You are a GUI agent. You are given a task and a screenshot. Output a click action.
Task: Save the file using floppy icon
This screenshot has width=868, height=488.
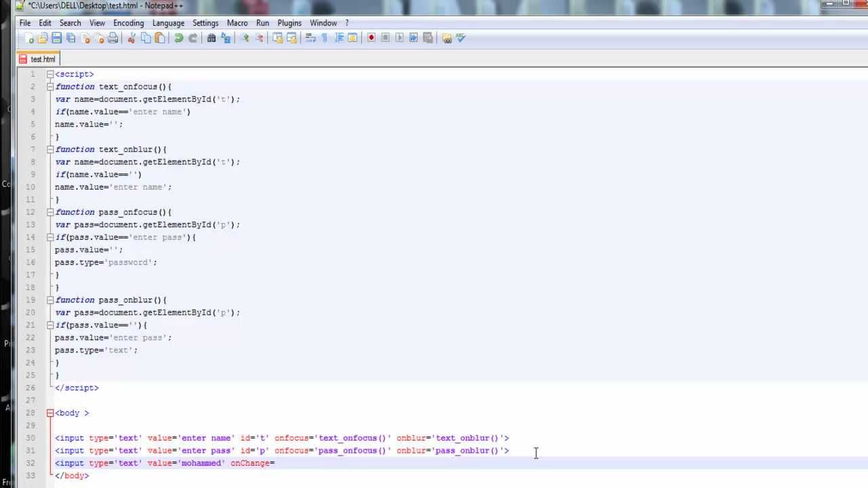tap(57, 38)
